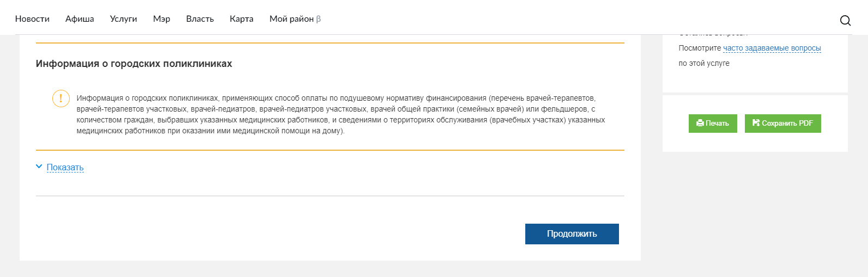868x277 pixels.
Task: Click the printer icon on Печать button
Action: pos(700,124)
